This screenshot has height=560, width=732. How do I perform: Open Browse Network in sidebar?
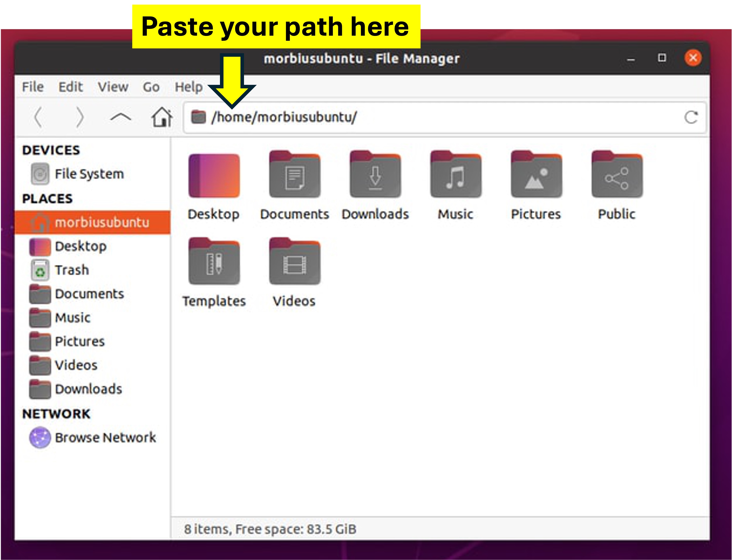coord(93,438)
